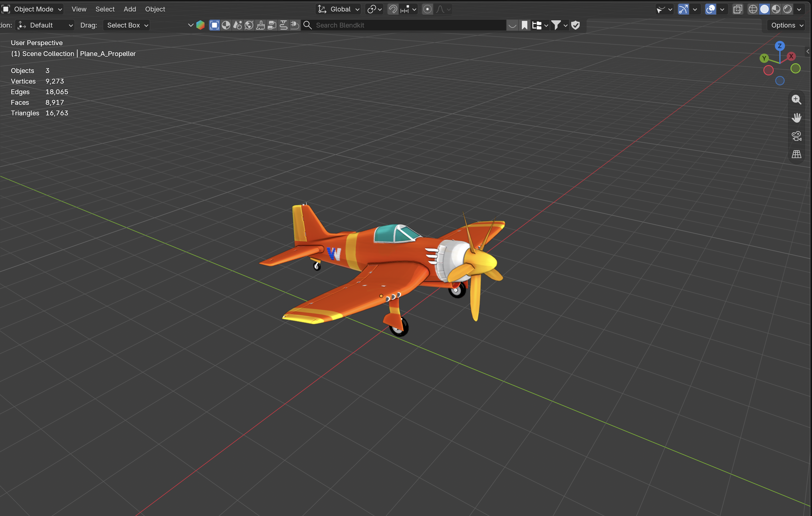812x516 pixels.
Task: Click the negative Y axis green circle
Action: (795, 68)
